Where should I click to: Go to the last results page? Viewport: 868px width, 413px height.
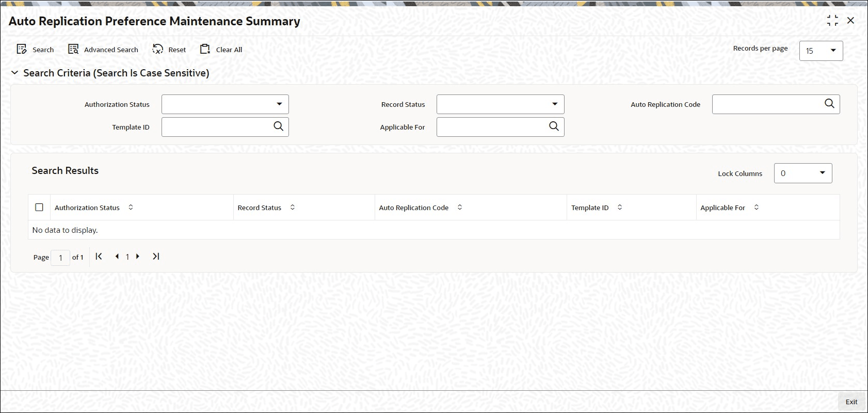[156, 257]
